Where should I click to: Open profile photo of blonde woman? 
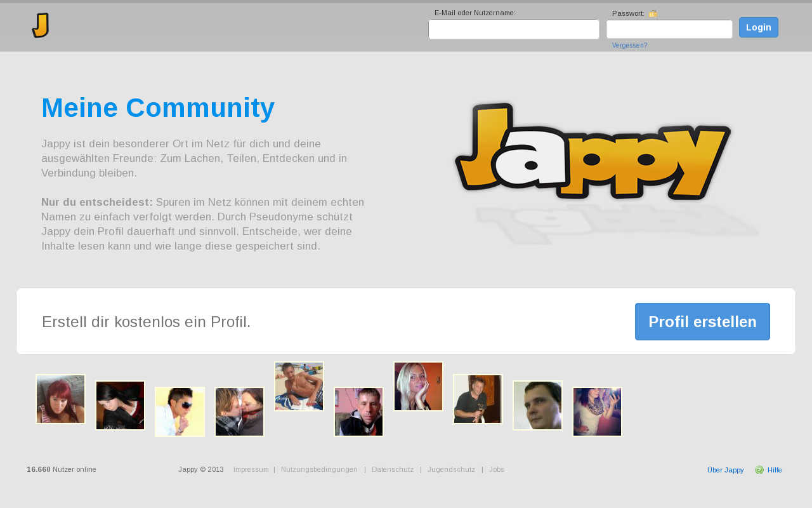418,386
